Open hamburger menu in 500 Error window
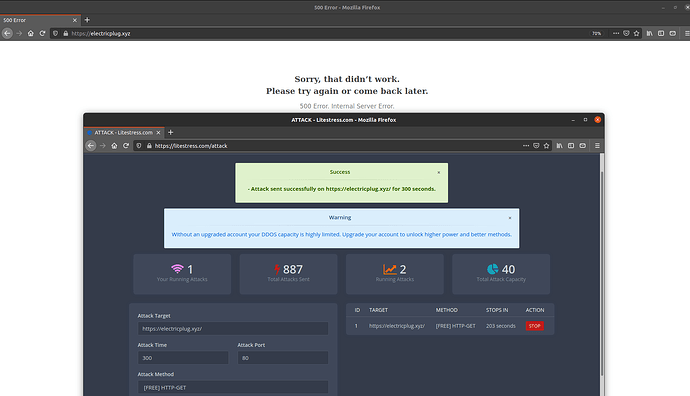 pyautogui.click(x=687, y=33)
